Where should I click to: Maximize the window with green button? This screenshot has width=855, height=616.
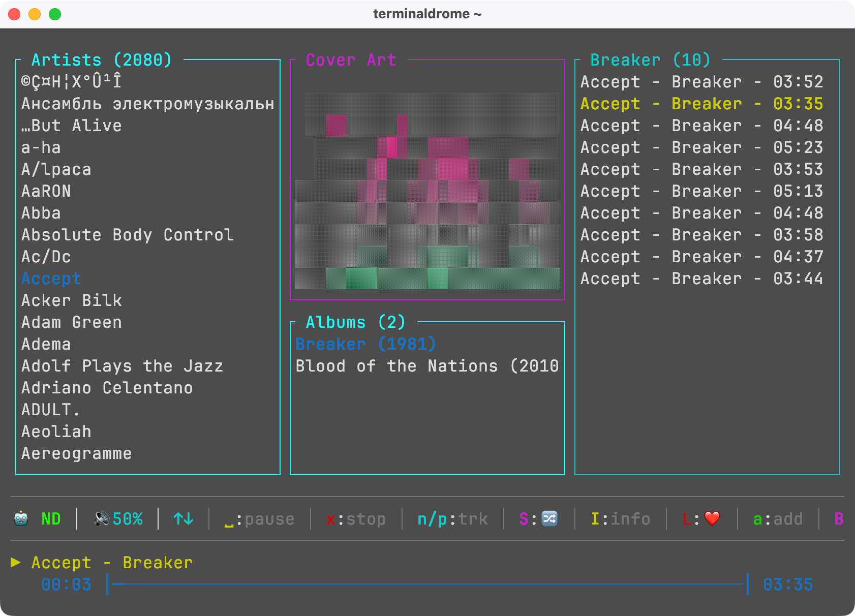point(55,14)
